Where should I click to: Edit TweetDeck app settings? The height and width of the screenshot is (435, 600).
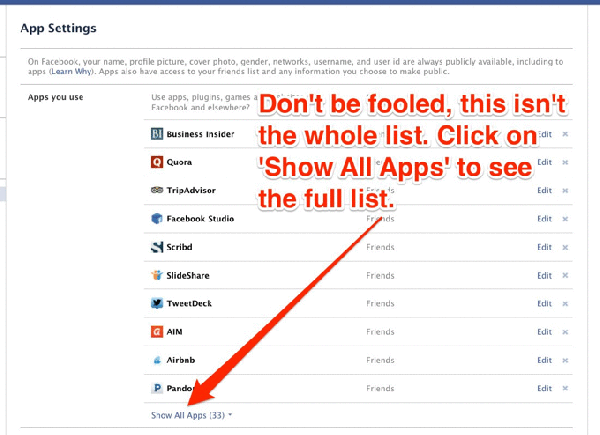(545, 303)
